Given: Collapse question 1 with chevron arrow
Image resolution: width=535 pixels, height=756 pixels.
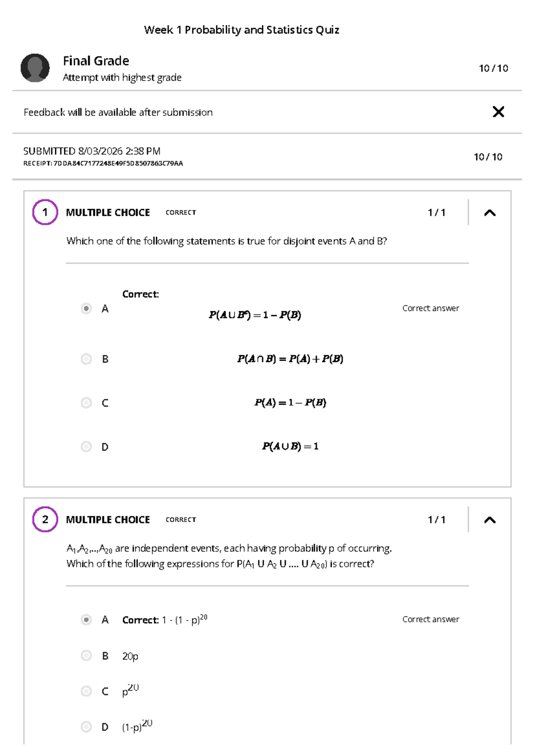Looking at the screenshot, I should click(490, 213).
